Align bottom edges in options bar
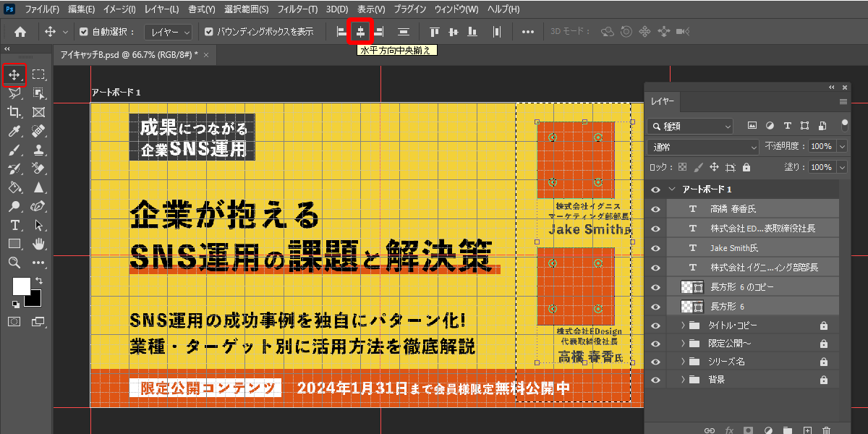The height and width of the screenshot is (434, 868). click(472, 32)
